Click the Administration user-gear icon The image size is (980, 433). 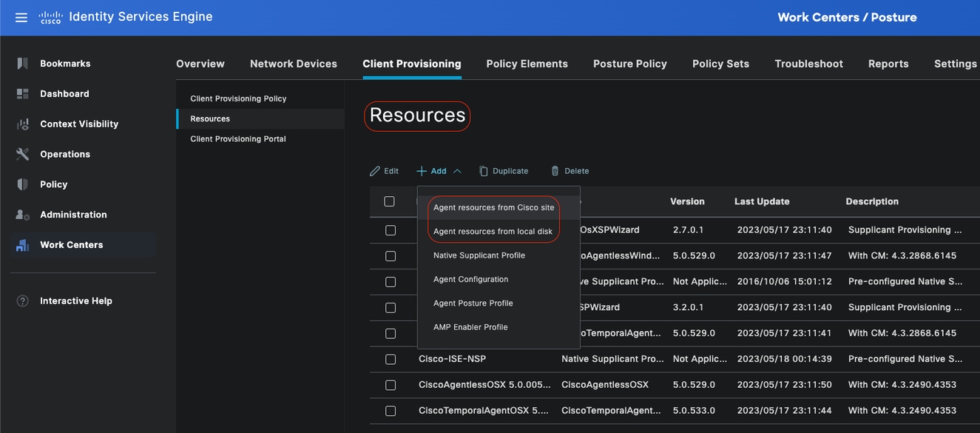click(22, 215)
